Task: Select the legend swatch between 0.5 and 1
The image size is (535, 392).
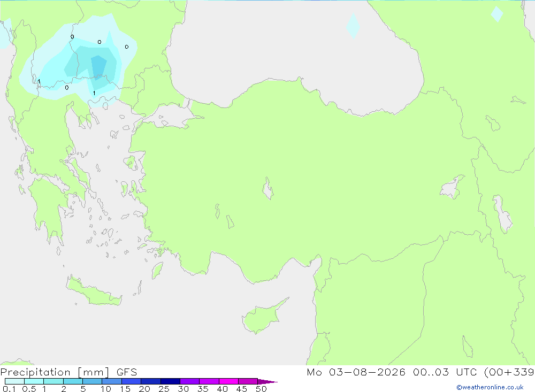Action: 34,381
